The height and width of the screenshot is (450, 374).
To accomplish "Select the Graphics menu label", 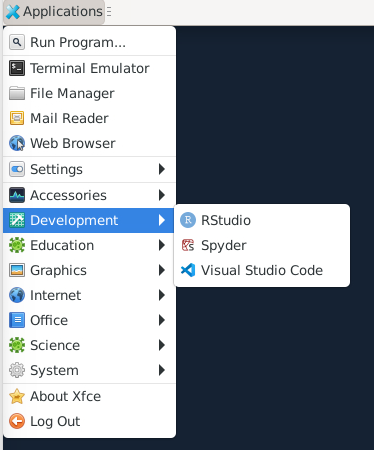I will (x=58, y=270).
